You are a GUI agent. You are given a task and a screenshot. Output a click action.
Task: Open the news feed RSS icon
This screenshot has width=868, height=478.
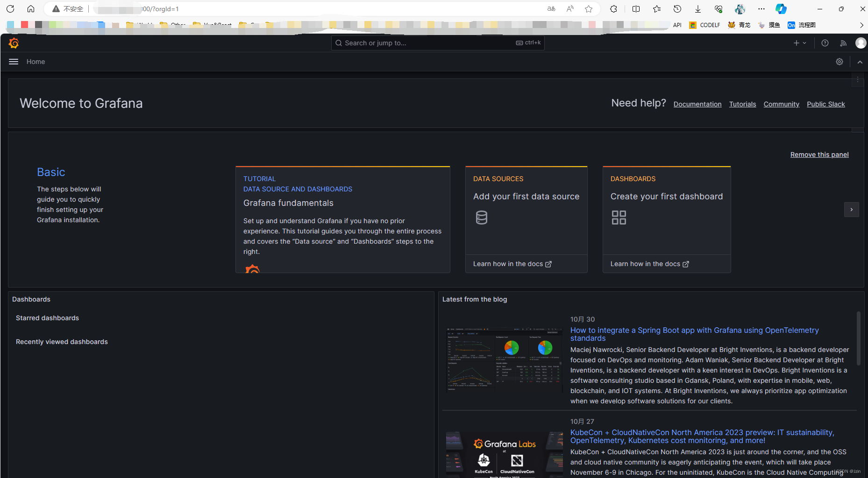(x=843, y=43)
